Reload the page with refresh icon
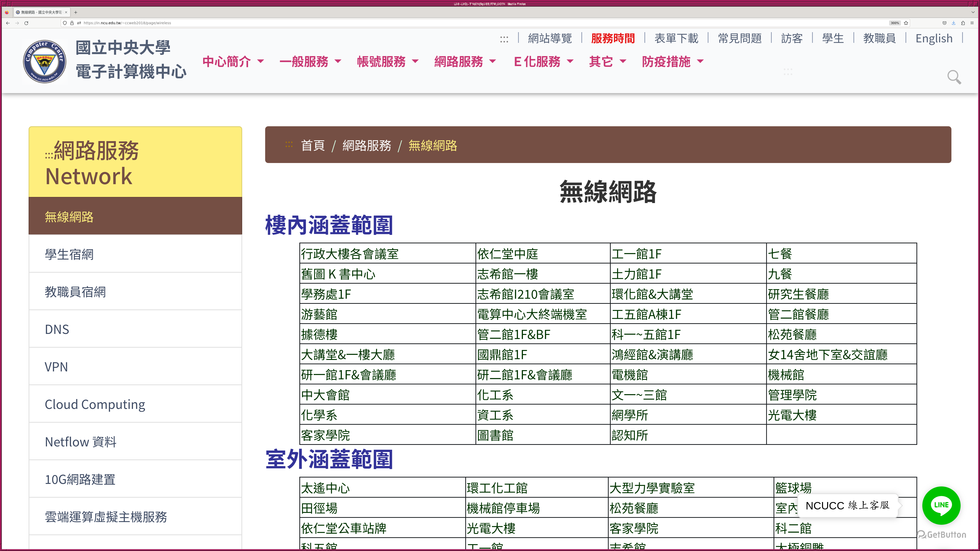980x551 pixels. click(x=26, y=23)
